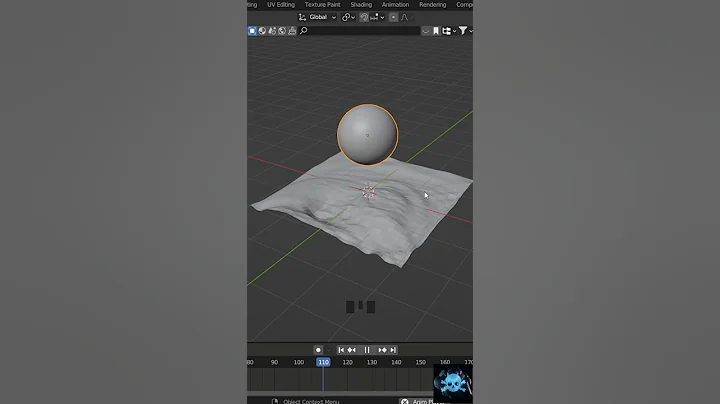Focus the search text field

click(360, 31)
